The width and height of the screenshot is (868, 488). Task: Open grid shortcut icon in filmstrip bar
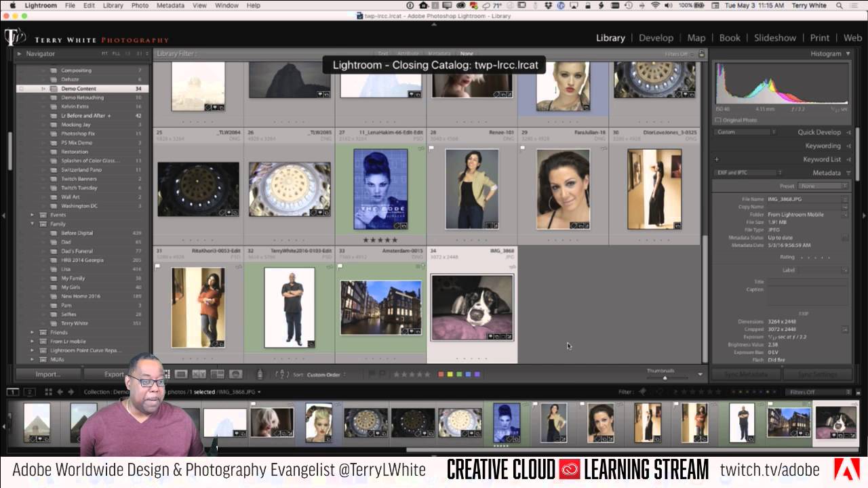(48, 392)
